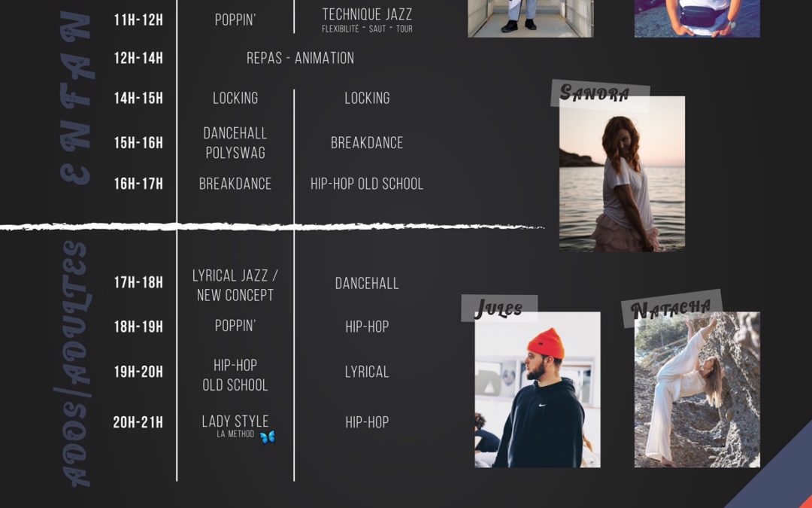Open Natacha's photo on the rocks
The width and height of the screenshot is (812, 508).
[697, 390]
